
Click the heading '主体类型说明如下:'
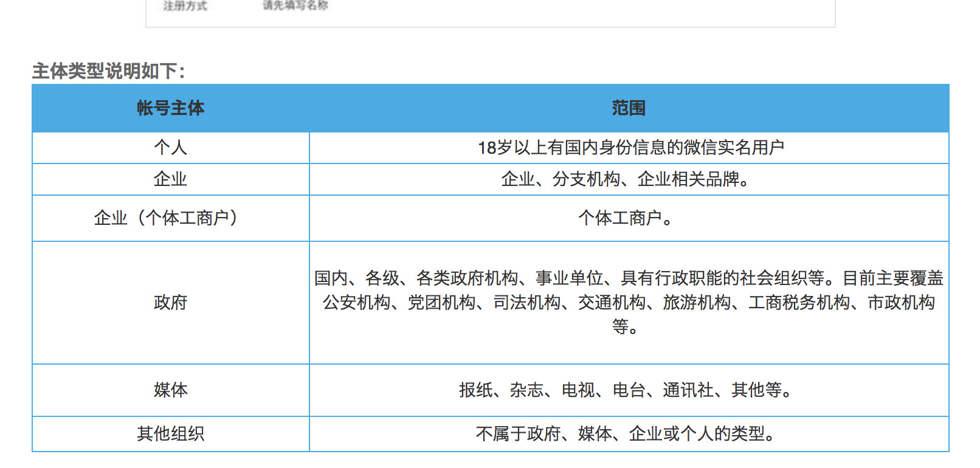[x=108, y=71]
